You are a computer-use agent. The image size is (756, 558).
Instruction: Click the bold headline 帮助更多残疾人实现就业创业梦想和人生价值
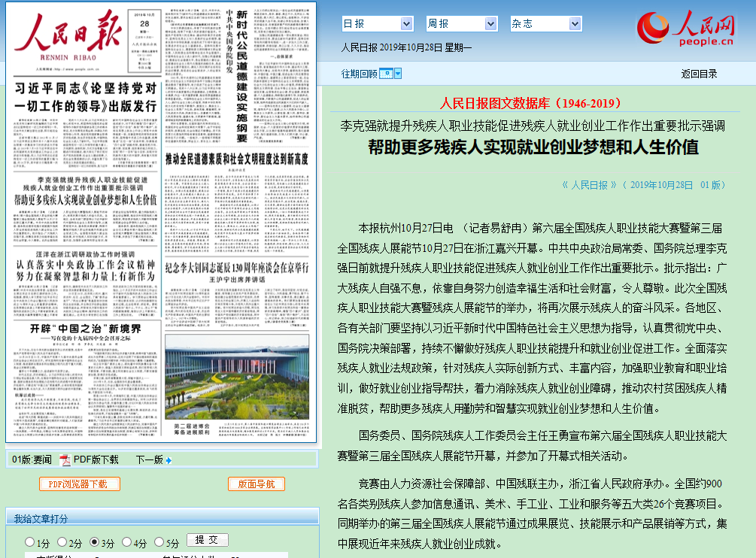point(533,147)
